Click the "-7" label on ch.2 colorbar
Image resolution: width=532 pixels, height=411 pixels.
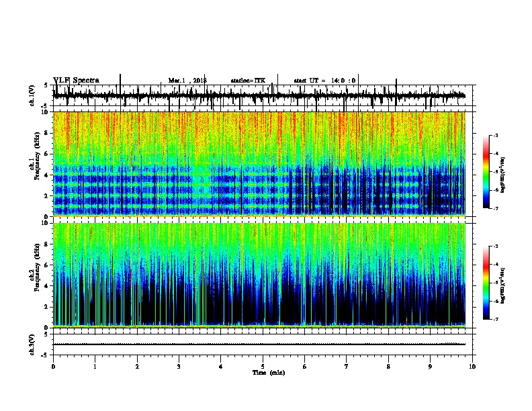click(x=495, y=320)
